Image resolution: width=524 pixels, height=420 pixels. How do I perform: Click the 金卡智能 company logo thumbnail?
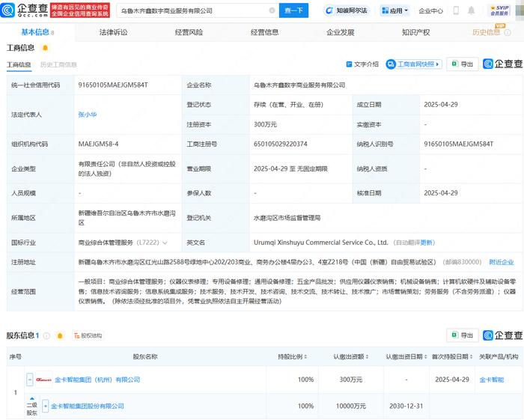pyautogui.click(x=43, y=380)
